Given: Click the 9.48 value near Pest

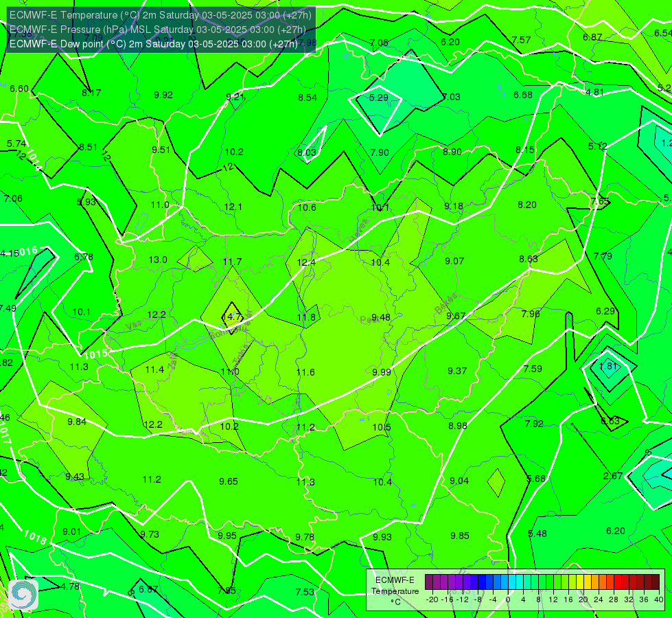Looking at the screenshot, I should click(380, 317).
